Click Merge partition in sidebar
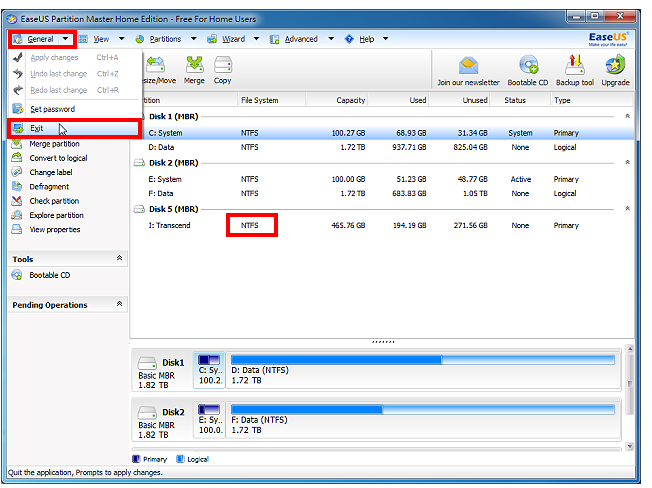652x488 pixels. (x=54, y=144)
